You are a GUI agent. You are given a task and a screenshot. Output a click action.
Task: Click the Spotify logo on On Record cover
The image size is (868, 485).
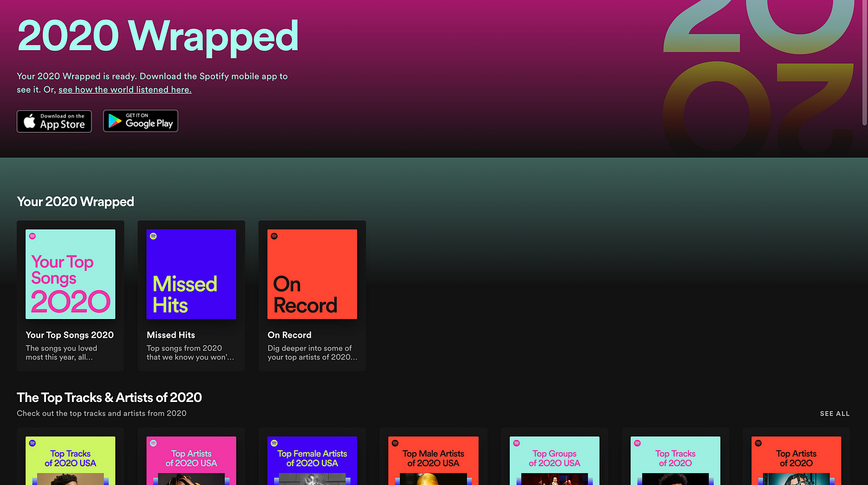274,236
